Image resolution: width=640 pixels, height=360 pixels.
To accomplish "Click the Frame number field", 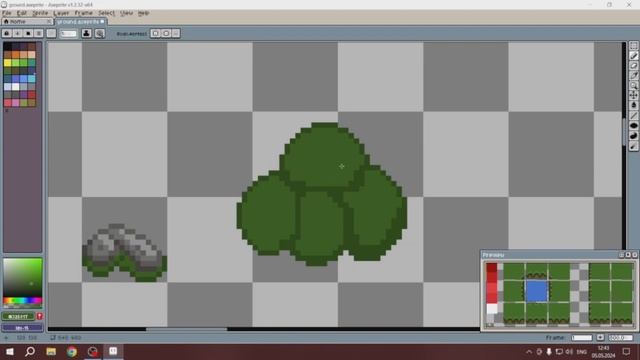I will tap(582, 338).
